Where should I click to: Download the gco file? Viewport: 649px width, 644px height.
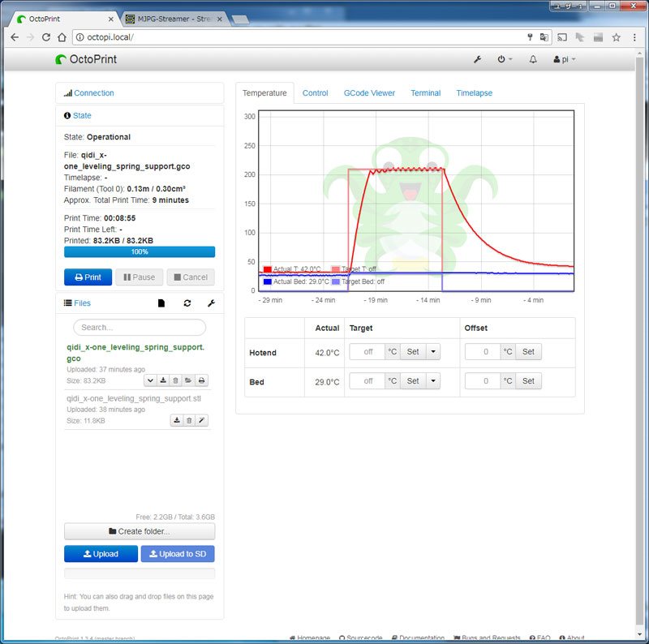[x=163, y=380]
